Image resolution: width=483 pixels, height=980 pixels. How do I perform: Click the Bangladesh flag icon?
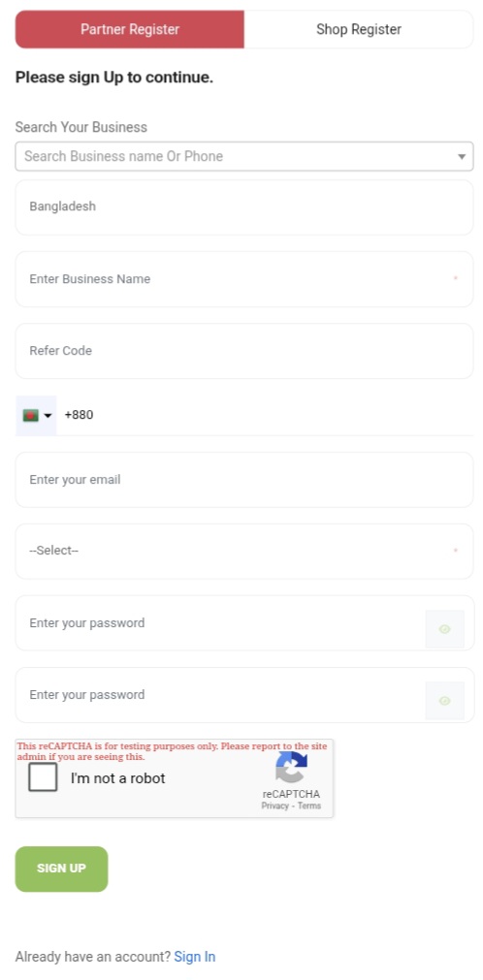(x=31, y=415)
